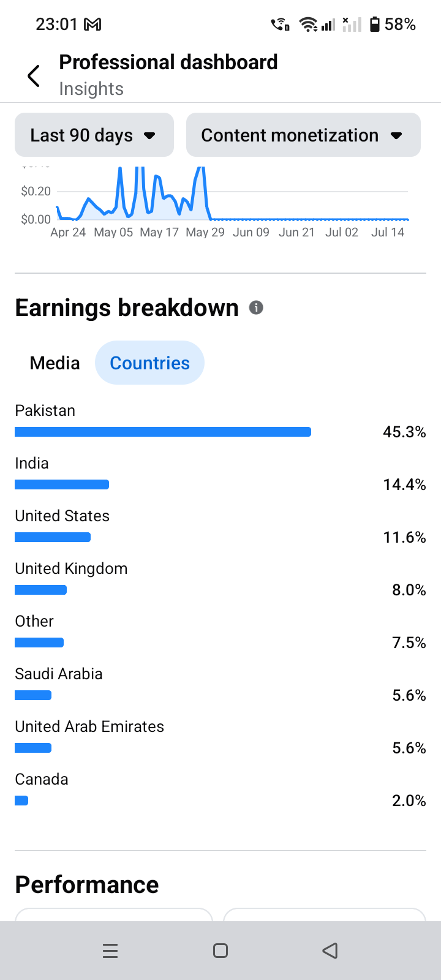The height and width of the screenshot is (980, 441).
Task: Select United States row label
Action: [62, 516]
